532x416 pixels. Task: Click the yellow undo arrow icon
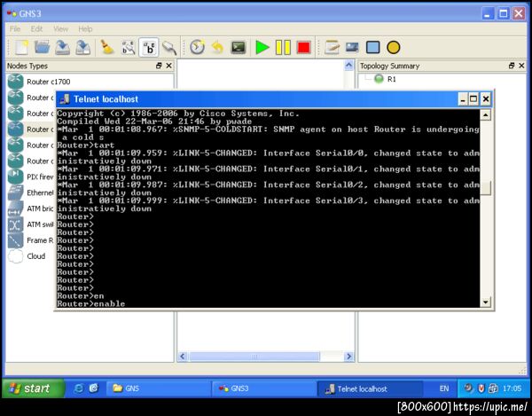[x=217, y=48]
